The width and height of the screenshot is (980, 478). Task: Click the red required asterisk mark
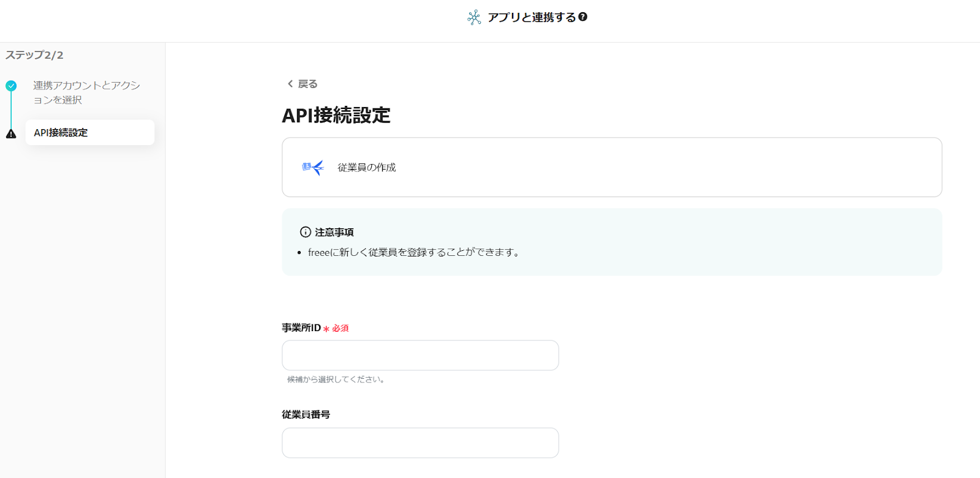326,329
